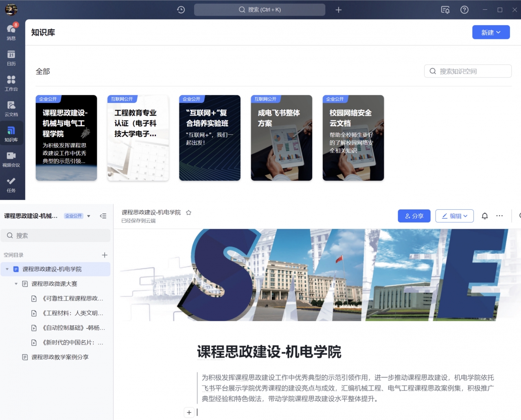Open Cloud Docs in the sidebar
The image size is (521, 420).
[x=11, y=108]
